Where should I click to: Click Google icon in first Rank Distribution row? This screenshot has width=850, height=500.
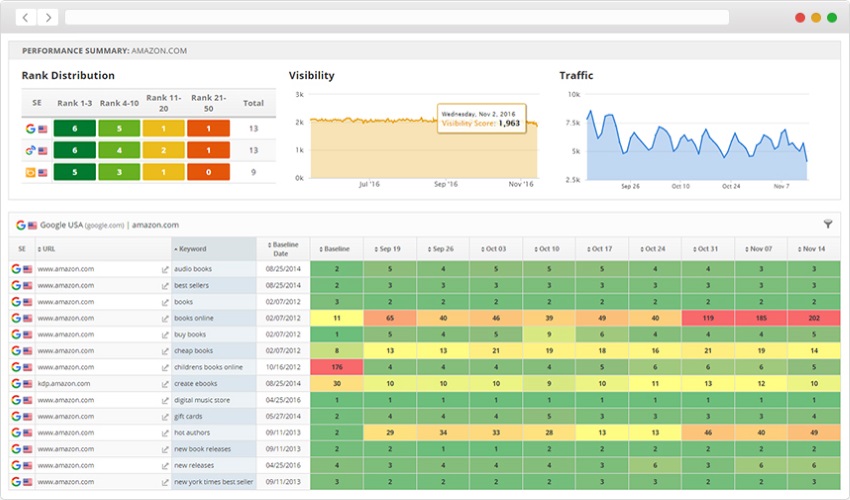(x=31, y=128)
